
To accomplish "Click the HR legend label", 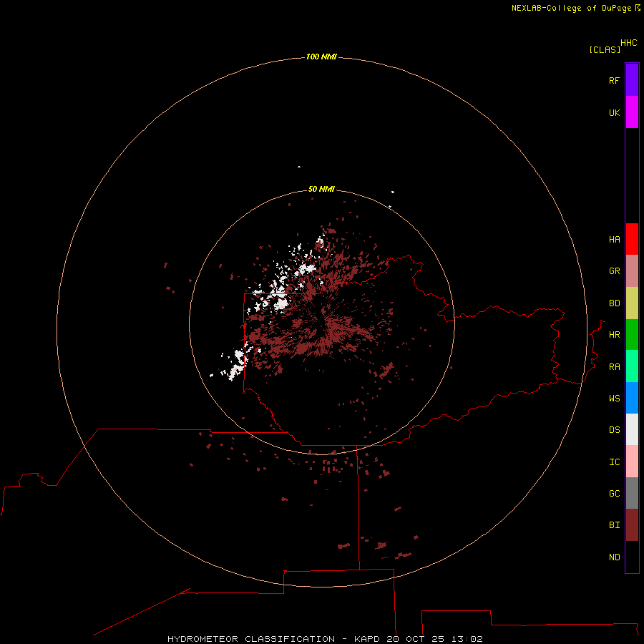I will pos(614,335).
